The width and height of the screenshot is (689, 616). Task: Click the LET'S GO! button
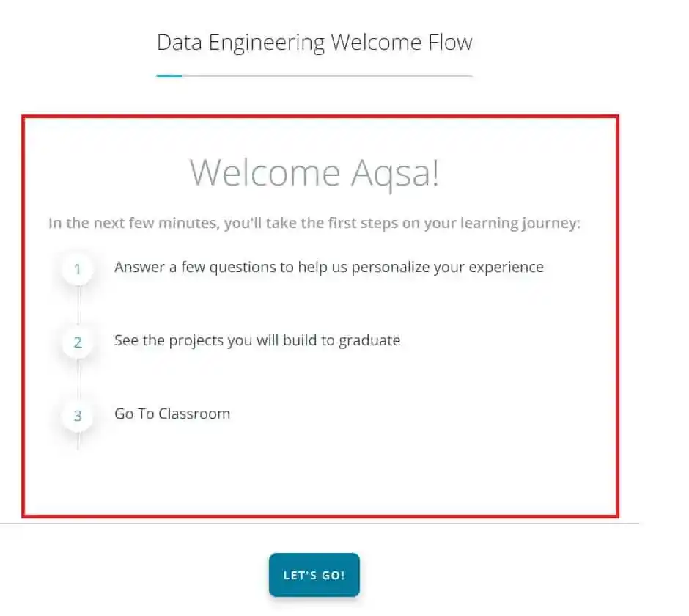coord(314,575)
